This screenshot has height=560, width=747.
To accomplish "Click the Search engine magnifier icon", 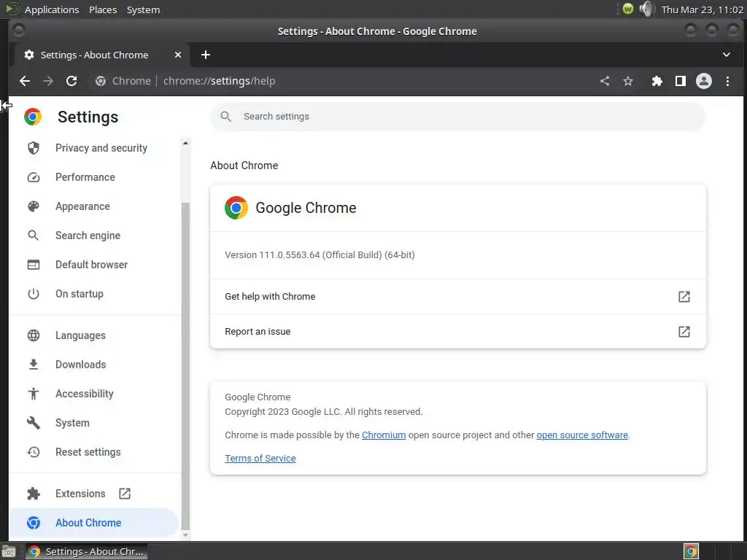I will click(x=34, y=236).
